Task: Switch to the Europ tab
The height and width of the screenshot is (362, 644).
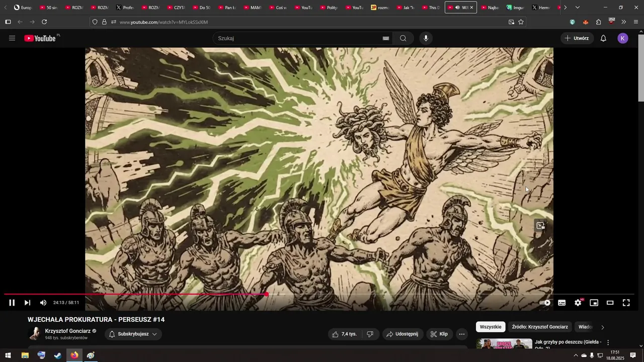Action: [23, 8]
